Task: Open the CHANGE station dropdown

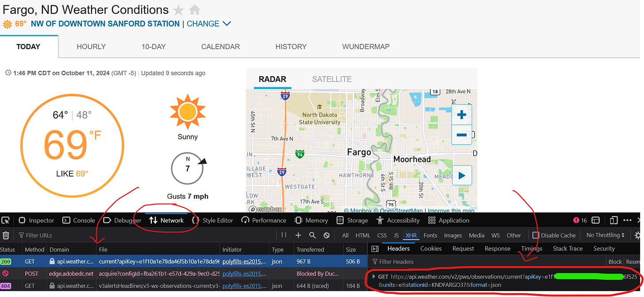Action: tap(209, 24)
